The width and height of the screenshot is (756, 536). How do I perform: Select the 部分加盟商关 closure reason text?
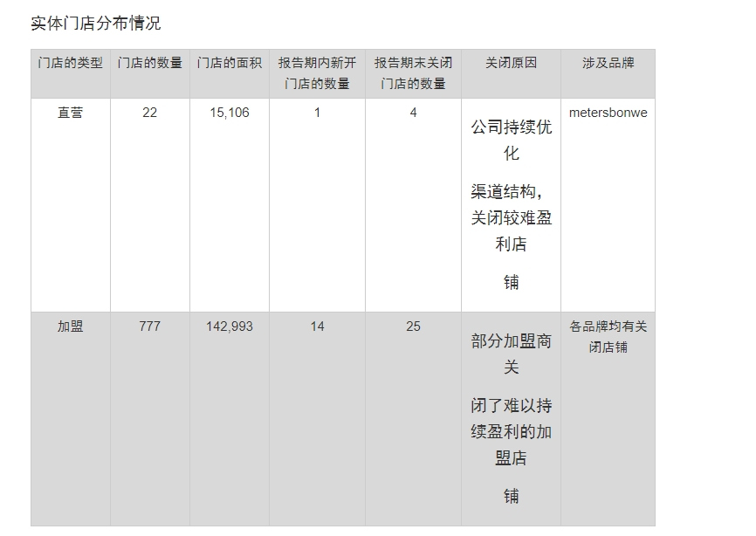511,354
